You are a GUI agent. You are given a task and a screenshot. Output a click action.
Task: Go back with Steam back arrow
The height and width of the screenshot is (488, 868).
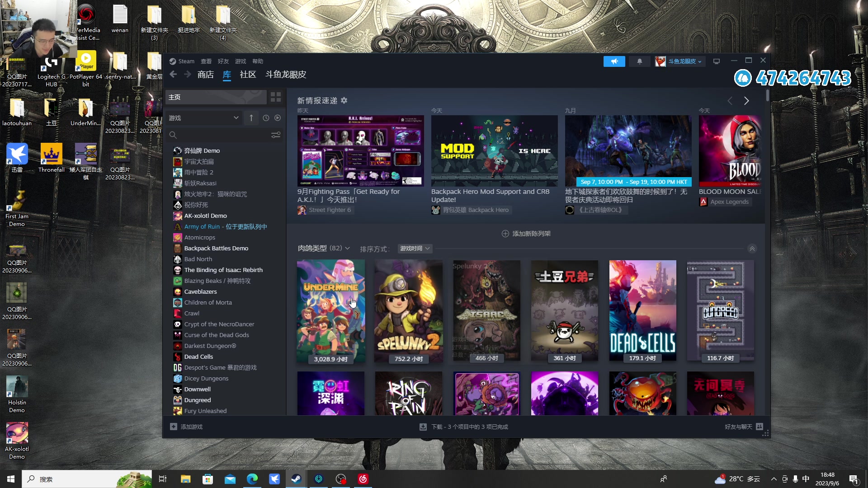tap(173, 75)
